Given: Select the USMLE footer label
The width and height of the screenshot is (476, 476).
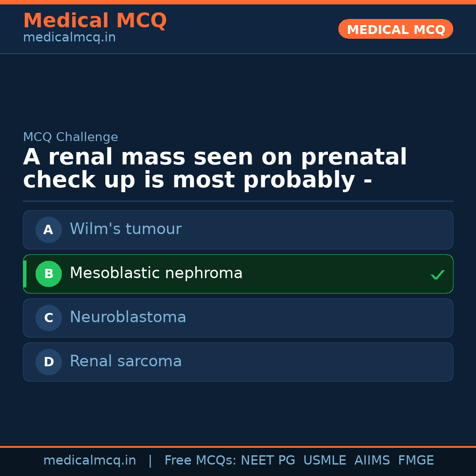Looking at the screenshot, I should tap(324, 461).
